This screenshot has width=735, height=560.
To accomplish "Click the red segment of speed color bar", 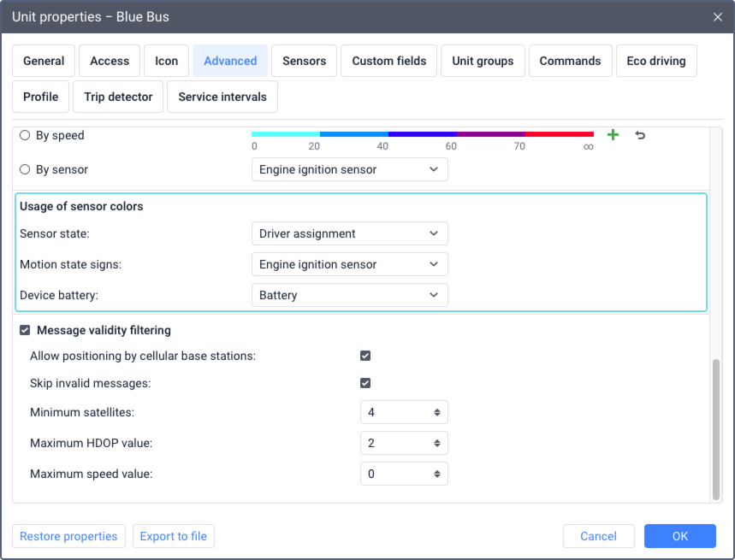I will point(559,134).
